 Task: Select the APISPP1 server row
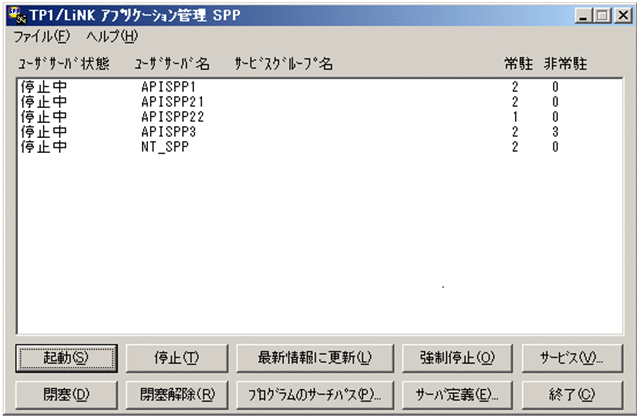(x=320, y=86)
